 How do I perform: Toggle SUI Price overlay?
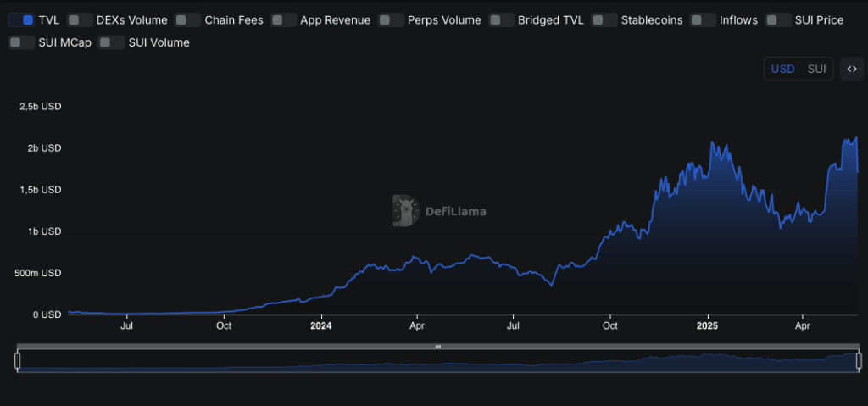[778, 19]
